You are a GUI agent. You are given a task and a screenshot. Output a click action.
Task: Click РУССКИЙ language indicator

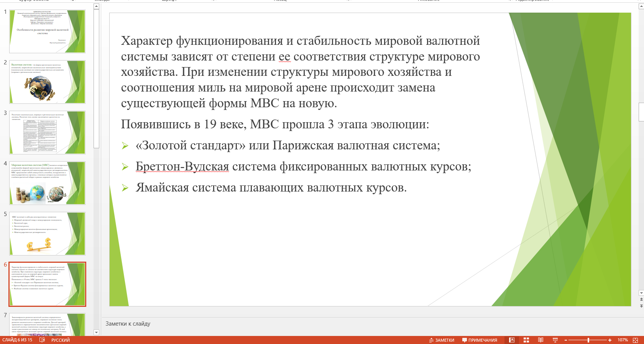coord(61,340)
